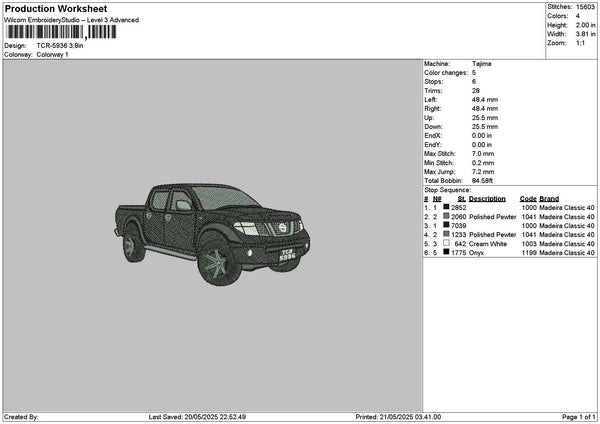
Task: Select the color swatch for stop 7039
Action: tap(446, 225)
